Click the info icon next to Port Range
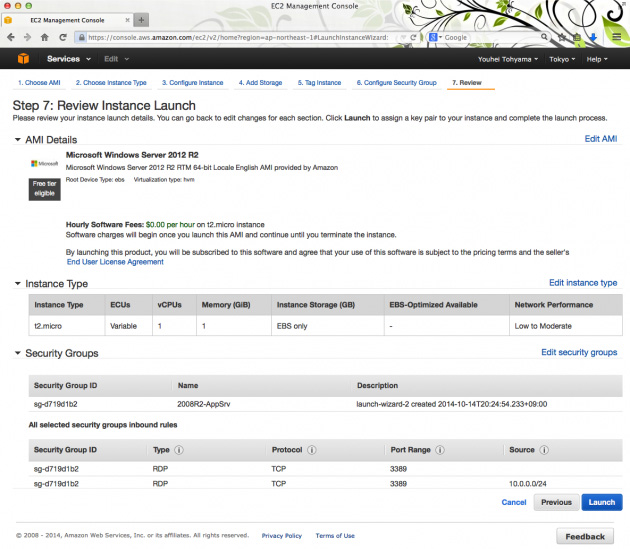Viewport: 630px width, 549px height. (440, 450)
